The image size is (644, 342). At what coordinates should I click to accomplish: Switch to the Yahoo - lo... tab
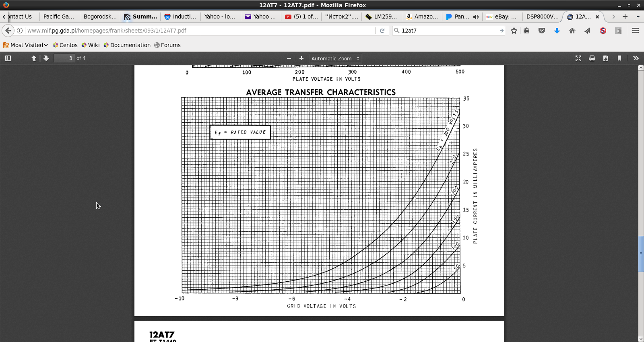pos(220,16)
